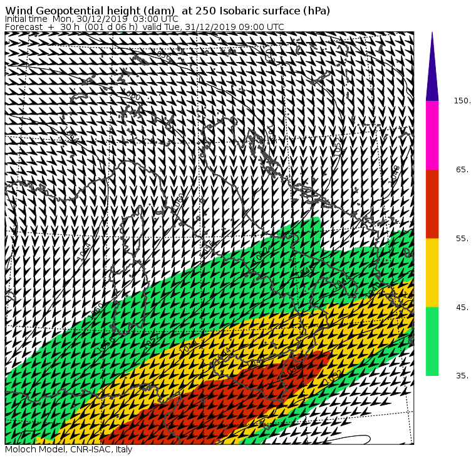
Task: Click the yellow 45-55 legend color band
Action: (x=432, y=273)
